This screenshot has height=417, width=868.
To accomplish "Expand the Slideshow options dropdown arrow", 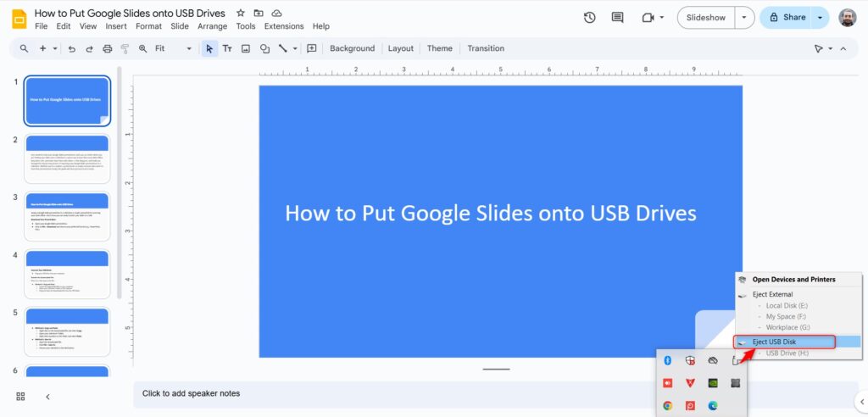I will click(744, 17).
